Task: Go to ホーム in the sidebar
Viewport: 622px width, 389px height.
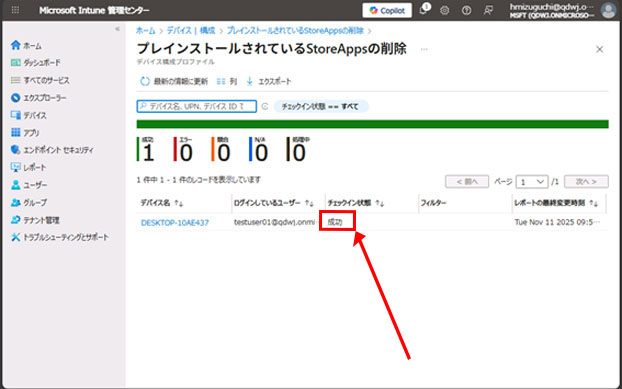Action: click(x=26, y=46)
